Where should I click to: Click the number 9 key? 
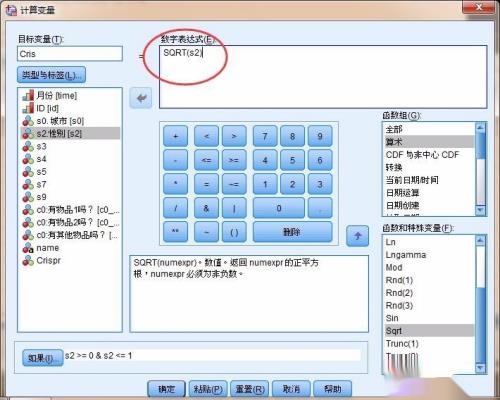[320, 136]
